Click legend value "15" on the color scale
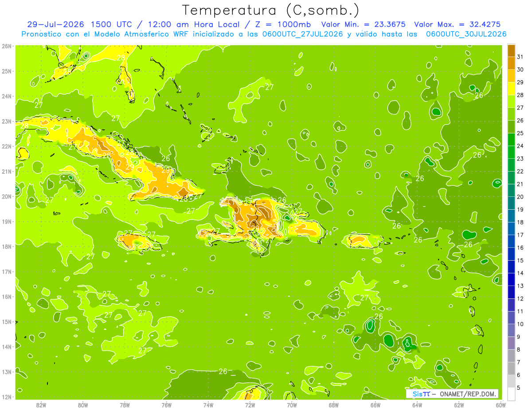532x411 pixels. pyautogui.click(x=520, y=260)
